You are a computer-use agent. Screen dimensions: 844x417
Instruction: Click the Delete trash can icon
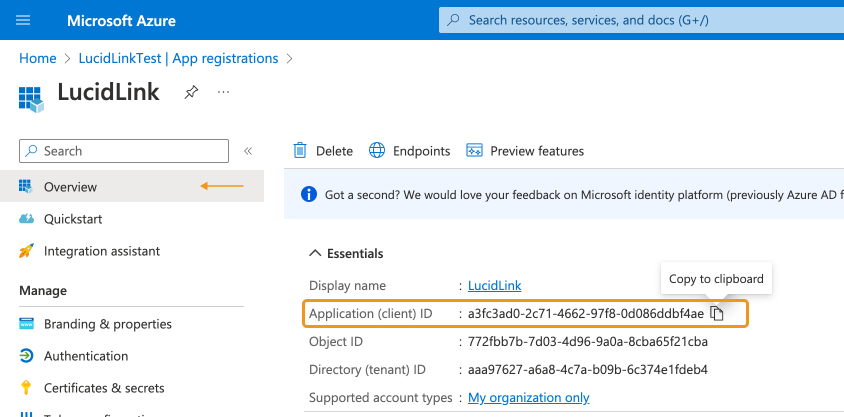coord(300,151)
